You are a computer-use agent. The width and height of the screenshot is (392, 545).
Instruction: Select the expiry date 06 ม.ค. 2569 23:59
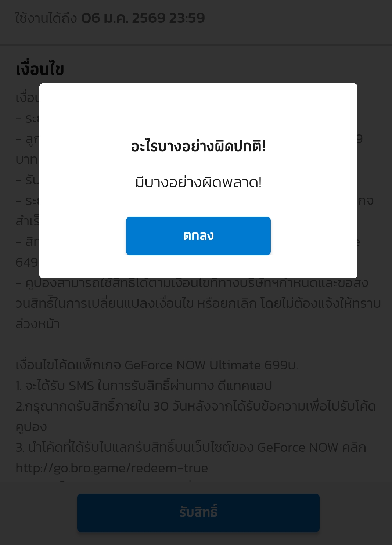(x=143, y=18)
